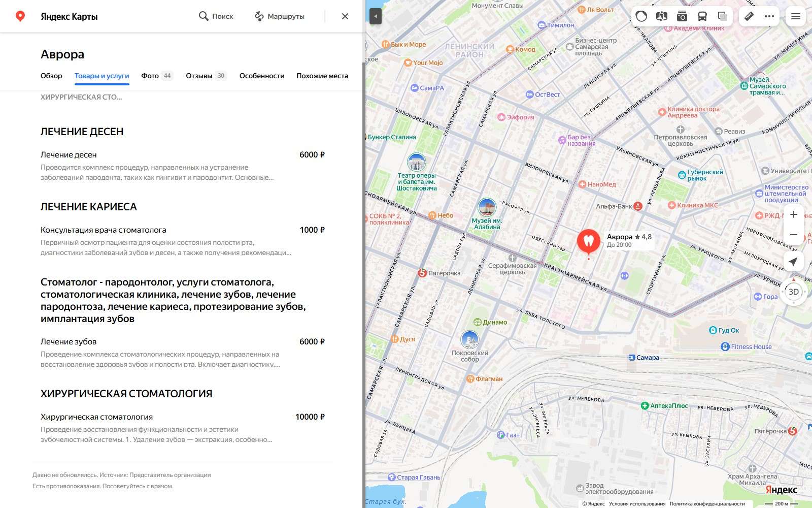Open the map layers switcher icon

723,16
